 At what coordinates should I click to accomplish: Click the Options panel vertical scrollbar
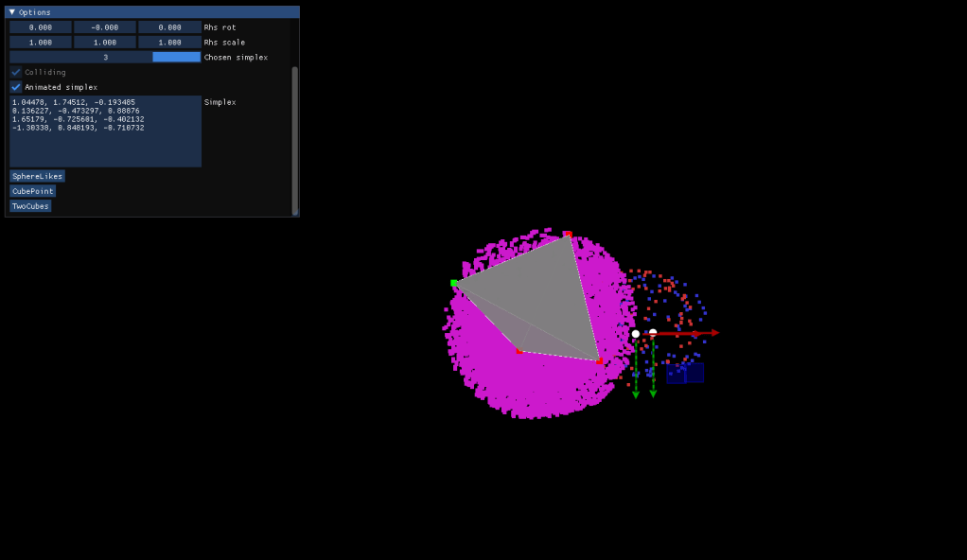(294, 140)
